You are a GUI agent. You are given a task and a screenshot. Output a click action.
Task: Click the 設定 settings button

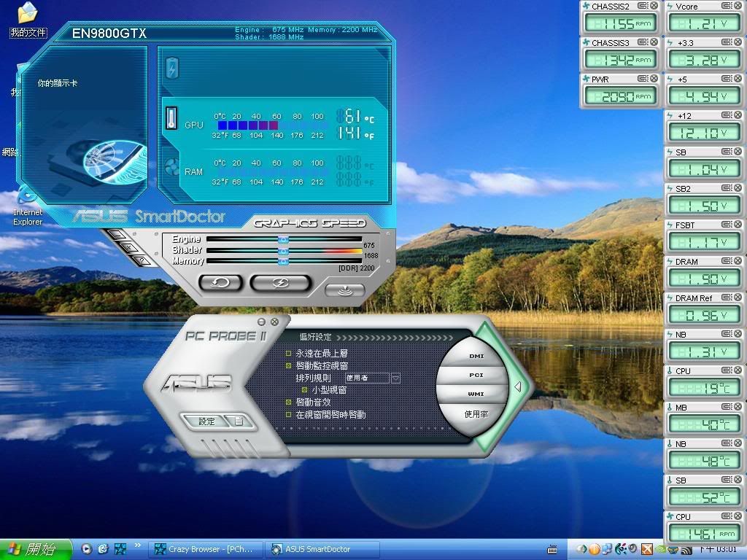[207, 421]
